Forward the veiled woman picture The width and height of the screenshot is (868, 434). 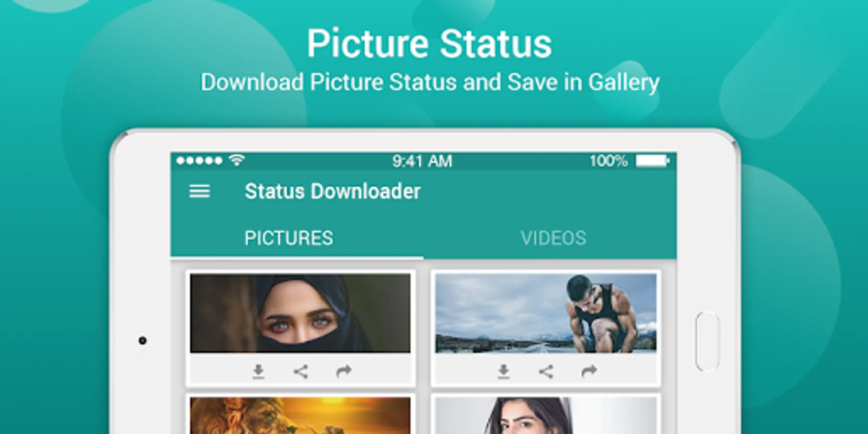click(343, 371)
